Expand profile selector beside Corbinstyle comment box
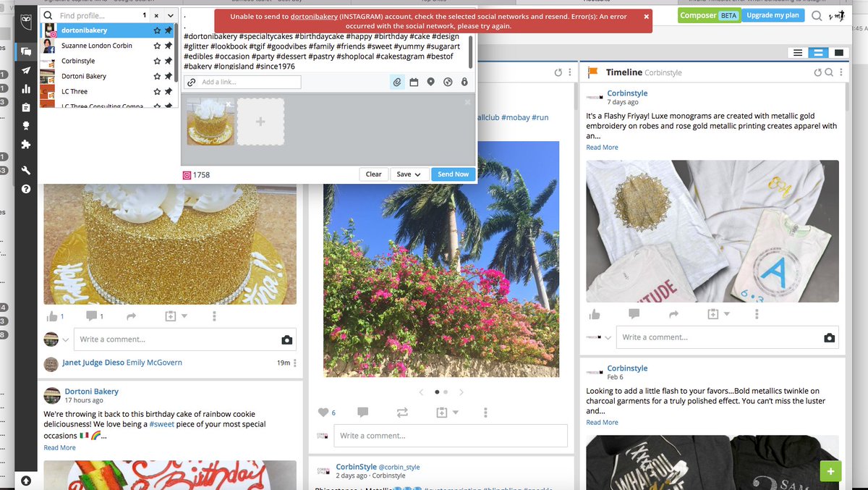The height and width of the screenshot is (490, 868). point(608,338)
